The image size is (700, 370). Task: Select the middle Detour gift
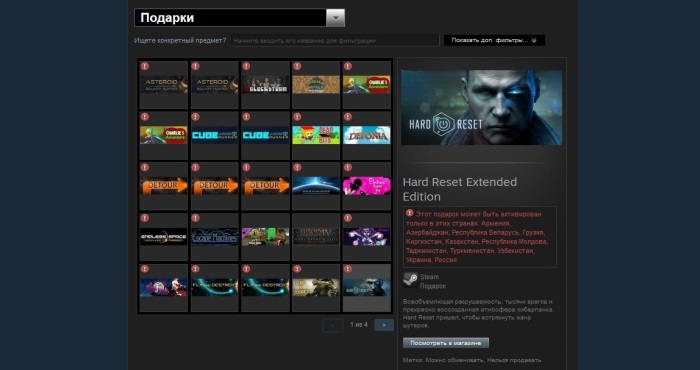click(215, 186)
